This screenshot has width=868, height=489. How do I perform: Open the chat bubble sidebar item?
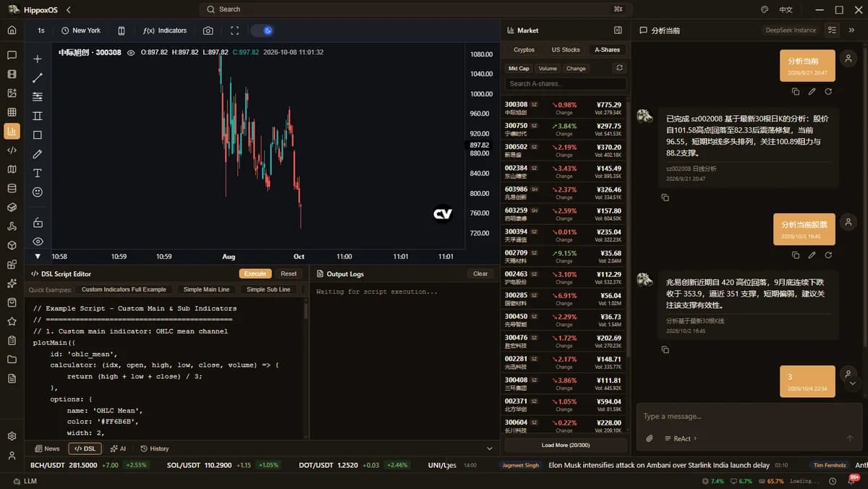click(12, 55)
